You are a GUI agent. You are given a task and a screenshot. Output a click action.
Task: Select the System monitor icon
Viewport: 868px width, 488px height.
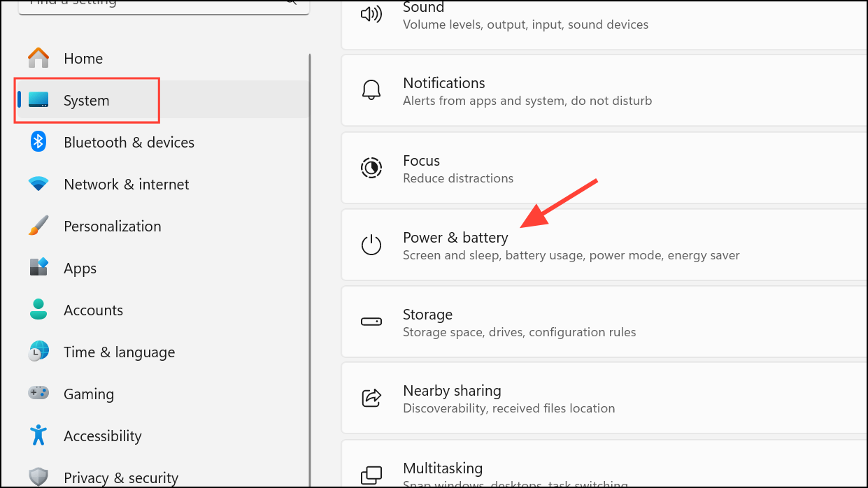pos(38,100)
